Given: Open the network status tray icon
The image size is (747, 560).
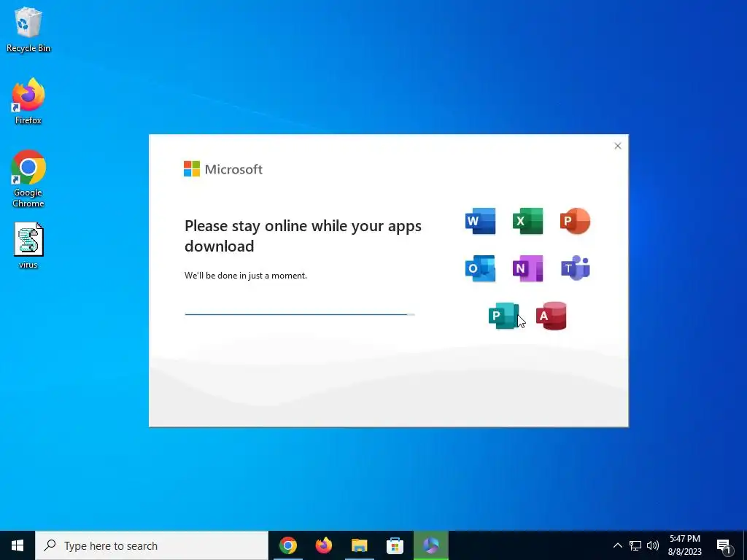Looking at the screenshot, I should (635, 545).
